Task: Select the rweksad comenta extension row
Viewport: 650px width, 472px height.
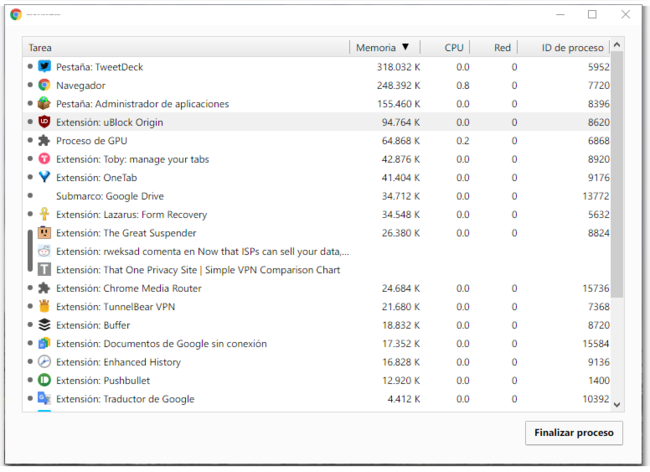Action: [317, 251]
